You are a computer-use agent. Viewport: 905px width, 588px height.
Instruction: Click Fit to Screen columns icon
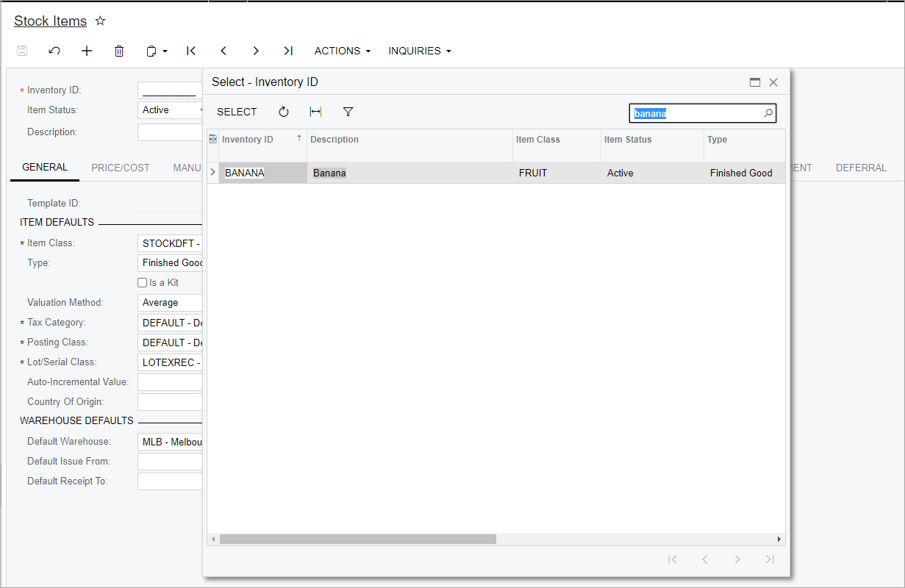pyautogui.click(x=316, y=112)
